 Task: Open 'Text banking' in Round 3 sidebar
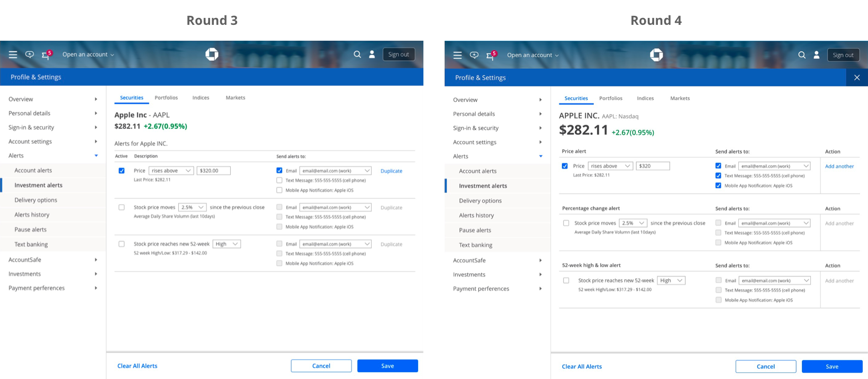click(x=31, y=244)
